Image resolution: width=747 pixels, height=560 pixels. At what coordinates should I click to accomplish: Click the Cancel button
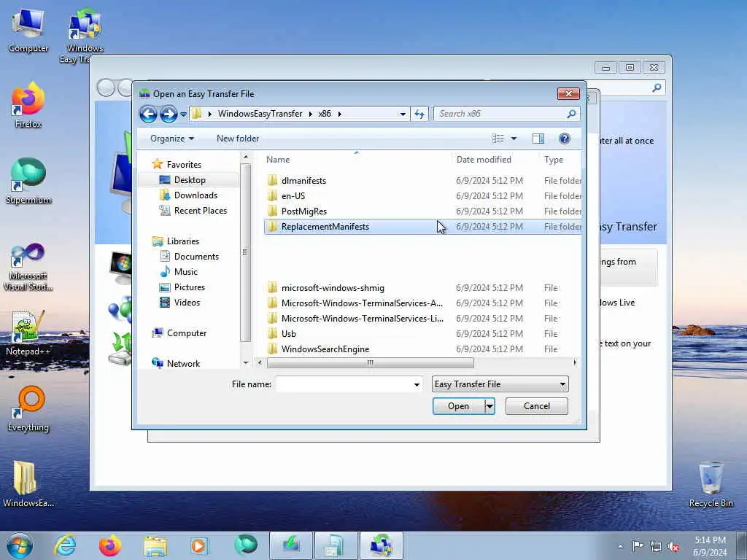point(536,406)
